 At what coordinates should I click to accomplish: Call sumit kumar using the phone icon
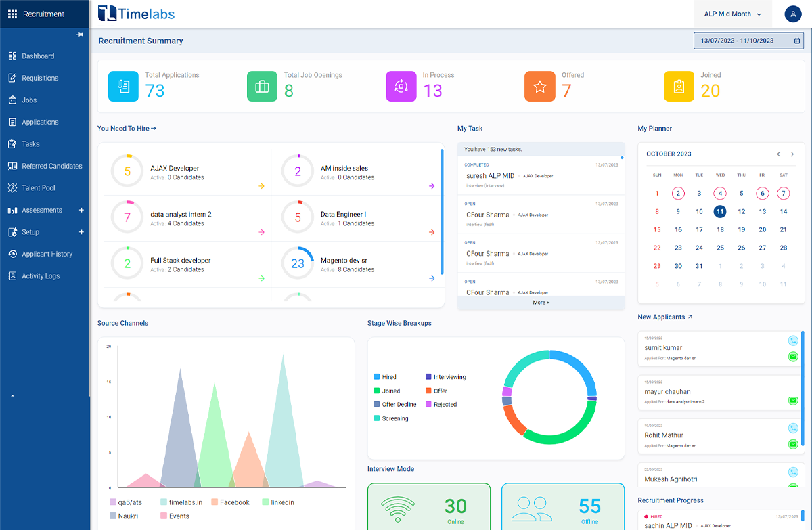pos(793,340)
